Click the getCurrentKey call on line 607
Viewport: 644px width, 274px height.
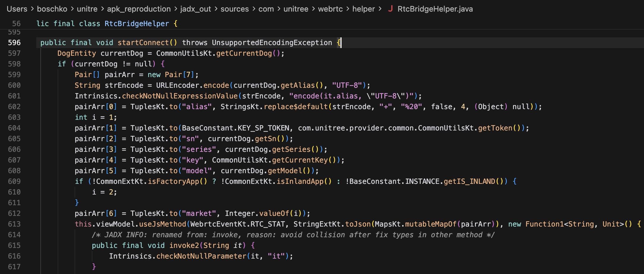[300, 160]
